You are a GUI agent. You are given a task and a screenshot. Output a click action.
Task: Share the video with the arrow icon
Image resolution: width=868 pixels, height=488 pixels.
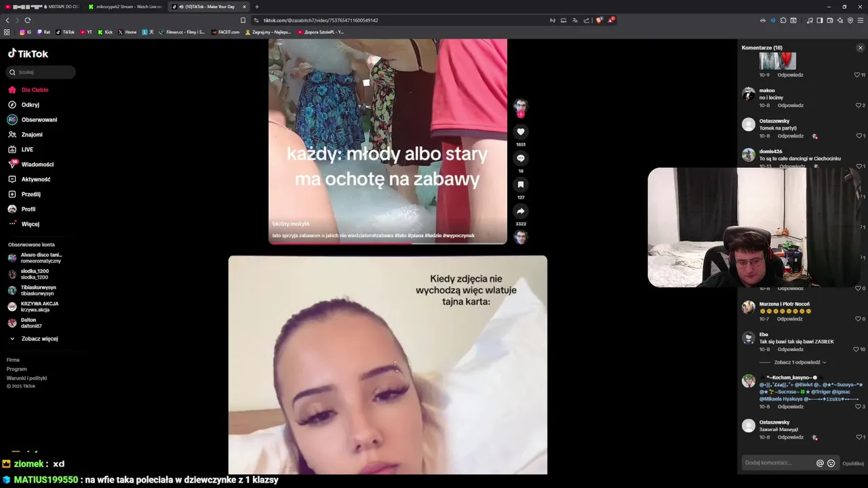tap(521, 211)
